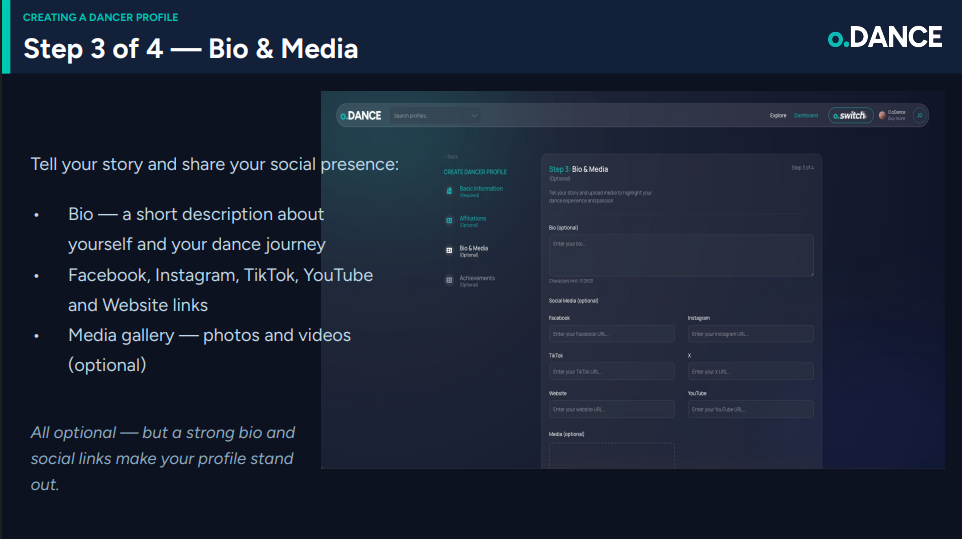Open the Search profiles dropdown chevron
This screenshot has width=962, height=539.
474,115
